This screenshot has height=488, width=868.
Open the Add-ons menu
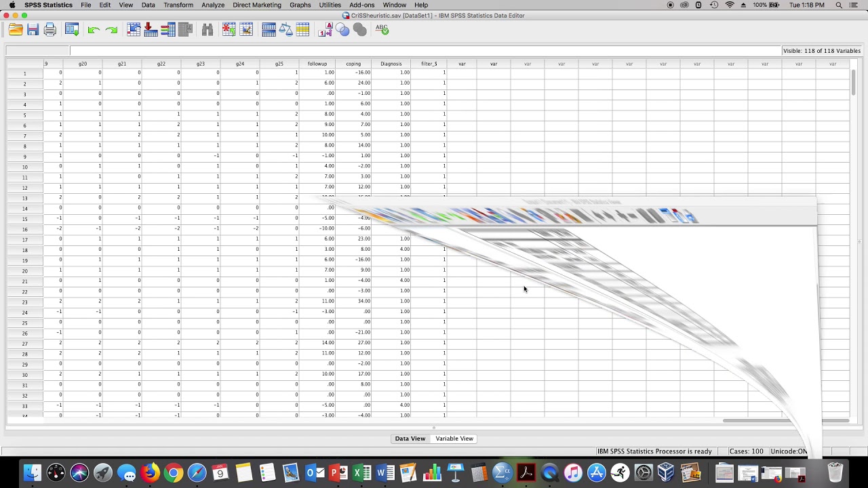point(362,5)
